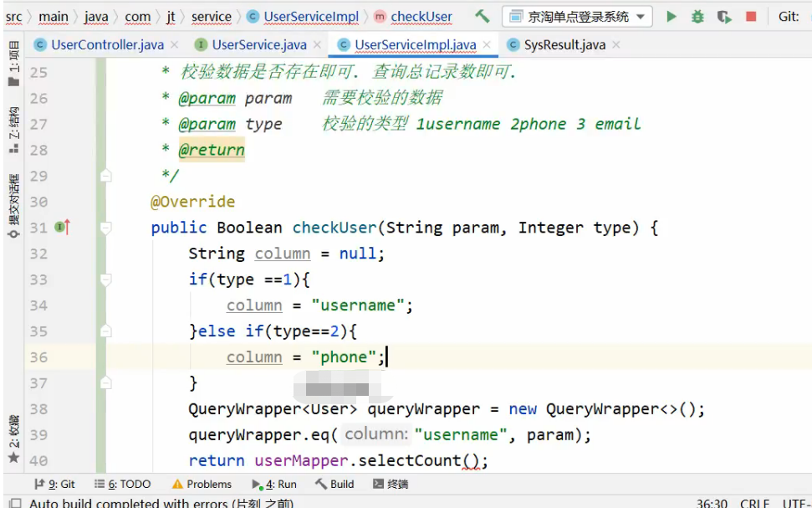Click line number 38 in the gutter
The image size is (812, 508).
coord(38,409)
